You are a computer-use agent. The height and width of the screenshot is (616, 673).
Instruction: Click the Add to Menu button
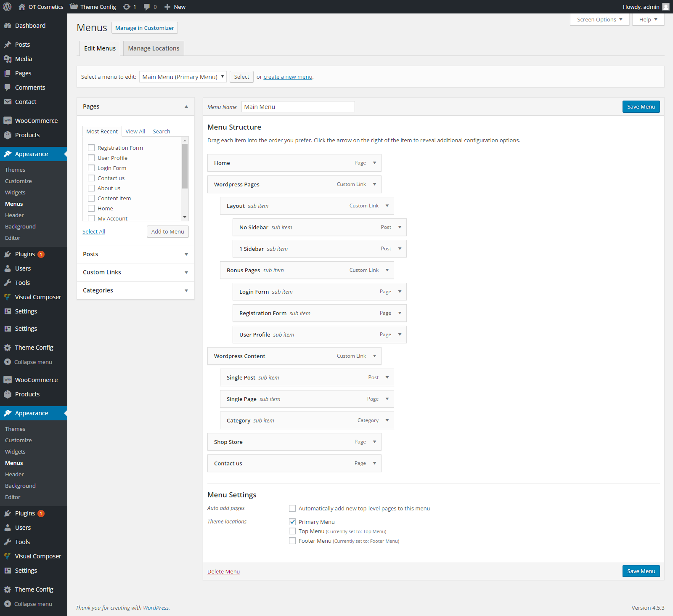pos(168,231)
